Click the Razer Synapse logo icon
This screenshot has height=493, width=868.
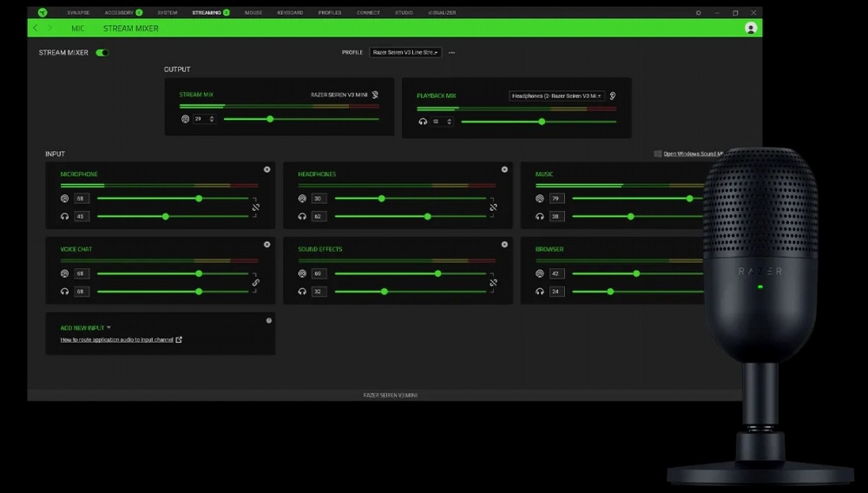[x=43, y=12]
